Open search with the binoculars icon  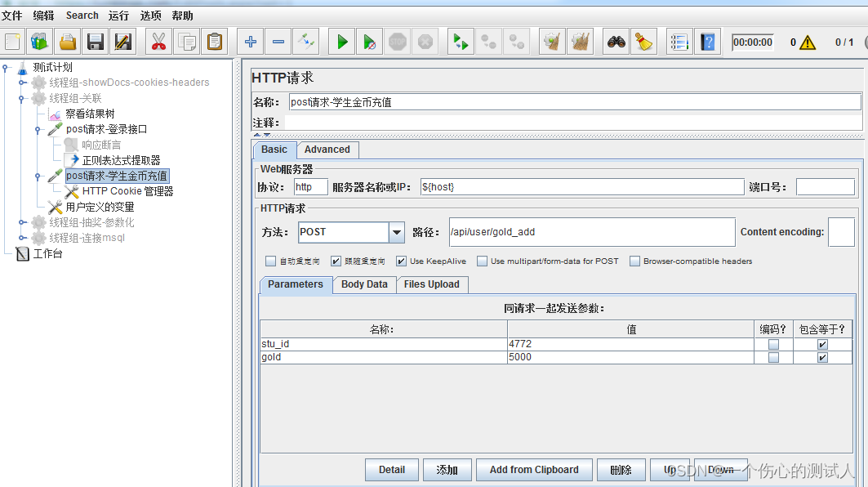click(617, 42)
